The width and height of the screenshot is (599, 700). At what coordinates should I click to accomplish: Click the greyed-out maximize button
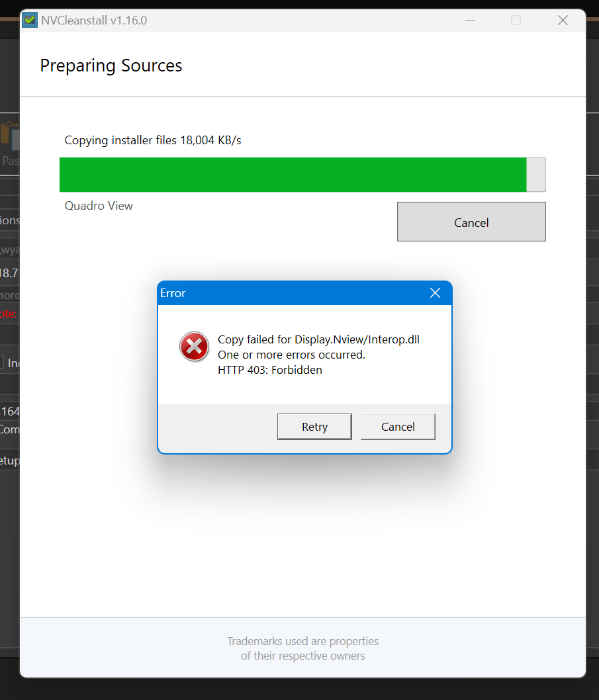(516, 20)
